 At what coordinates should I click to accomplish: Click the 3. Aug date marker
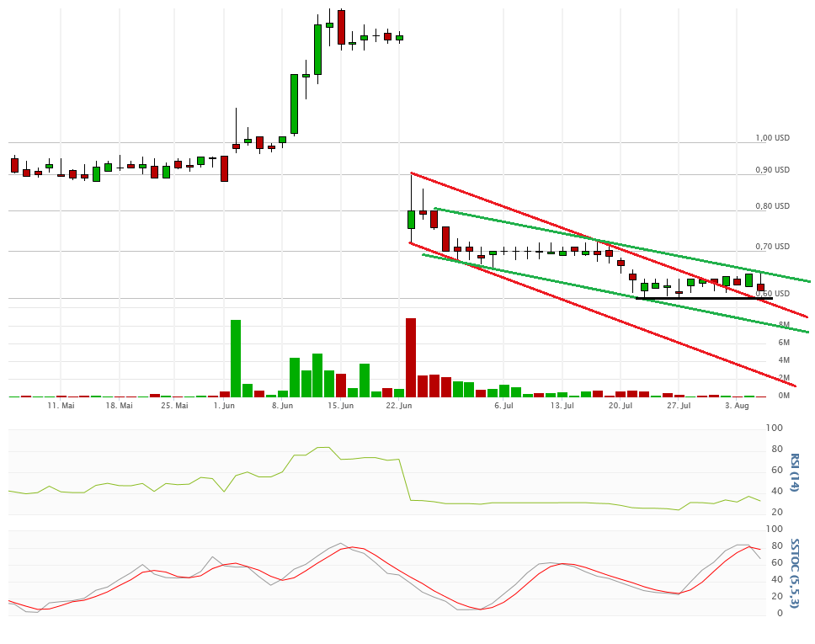click(x=737, y=406)
